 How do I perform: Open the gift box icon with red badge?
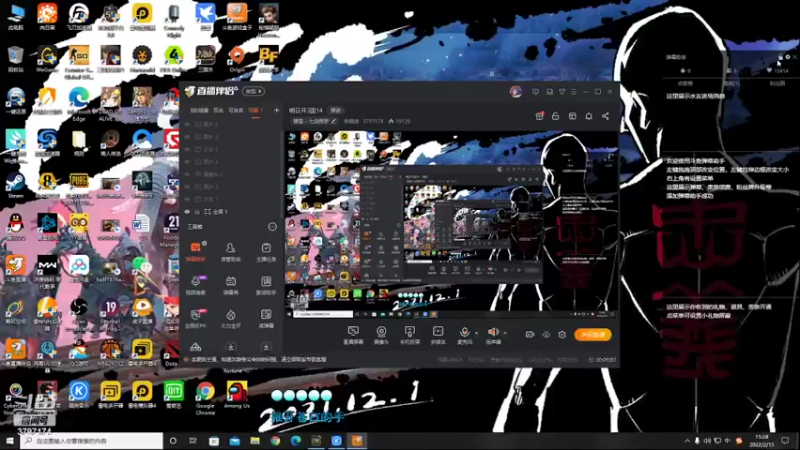[x=539, y=116]
